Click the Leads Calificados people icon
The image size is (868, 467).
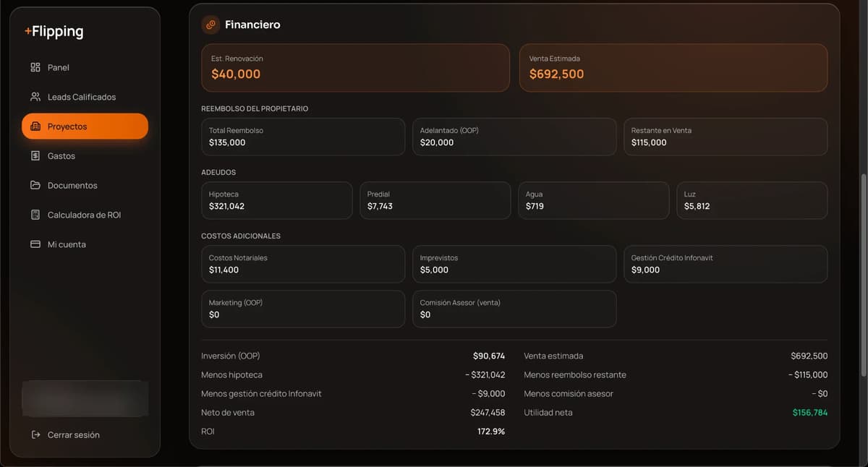[x=35, y=97]
